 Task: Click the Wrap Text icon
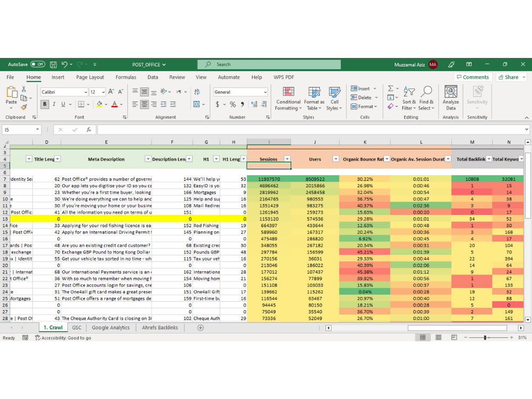pyautogui.click(x=197, y=92)
